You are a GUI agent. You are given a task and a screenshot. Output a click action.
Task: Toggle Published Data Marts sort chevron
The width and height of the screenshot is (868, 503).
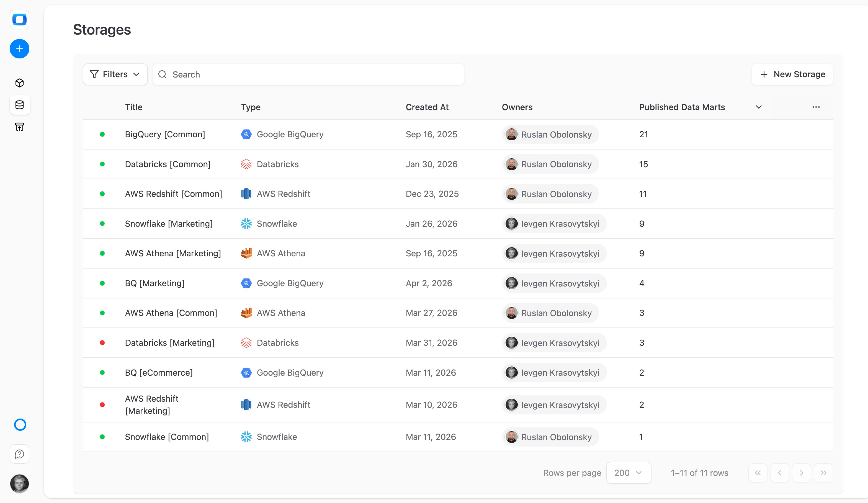759,107
